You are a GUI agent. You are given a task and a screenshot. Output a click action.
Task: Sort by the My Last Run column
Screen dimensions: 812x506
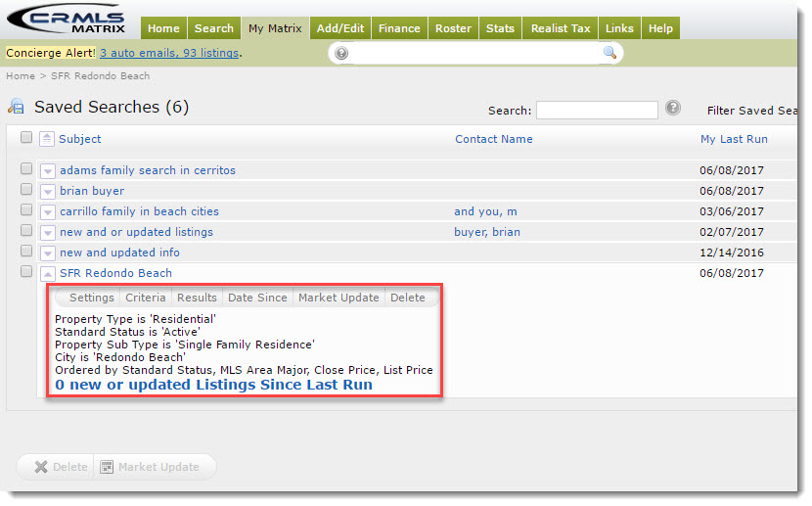coord(734,139)
